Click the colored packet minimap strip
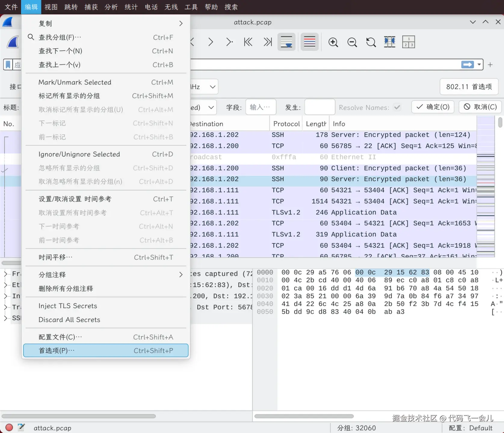 [486, 187]
